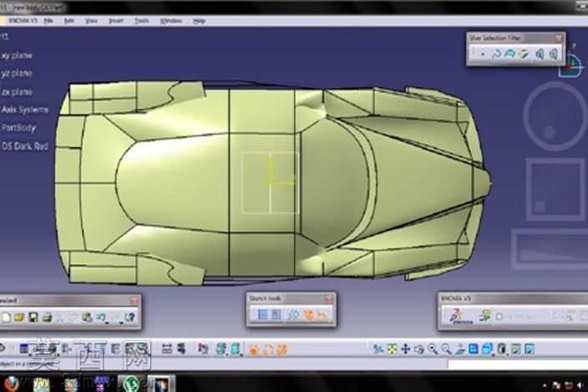Expand the view mode dropdown arrow
The image size is (588, 392).
(507, 354)
